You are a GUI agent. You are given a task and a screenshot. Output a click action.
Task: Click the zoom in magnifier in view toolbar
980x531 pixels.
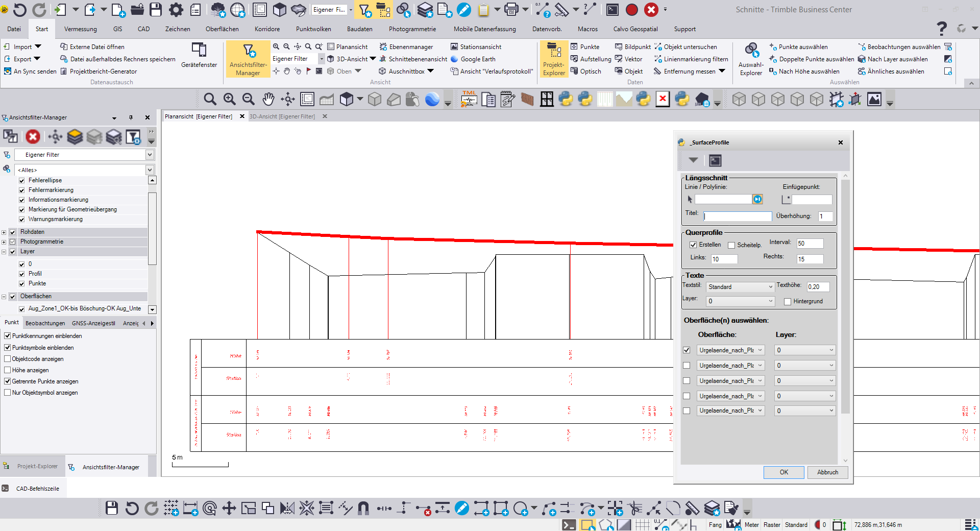coord(230,100)
